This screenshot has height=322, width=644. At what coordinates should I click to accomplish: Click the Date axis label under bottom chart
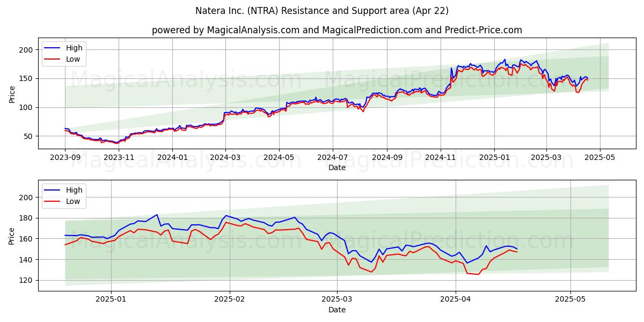click(336, 310)
